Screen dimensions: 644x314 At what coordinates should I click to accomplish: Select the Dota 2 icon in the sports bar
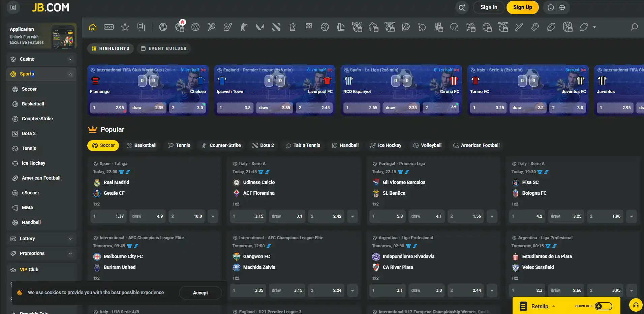pyautogui.click(x=276, y=27)
